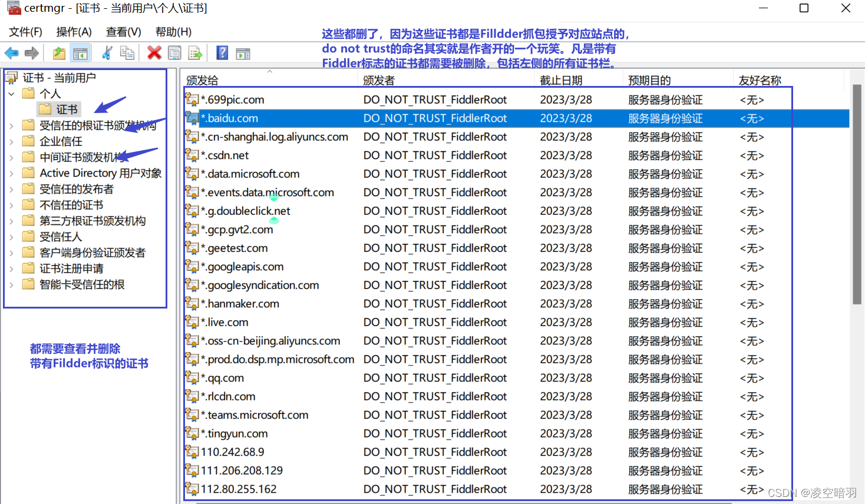Expand the 中间证书颁发机构 tree node
865x504 pixels.
[x=11, y=157]
